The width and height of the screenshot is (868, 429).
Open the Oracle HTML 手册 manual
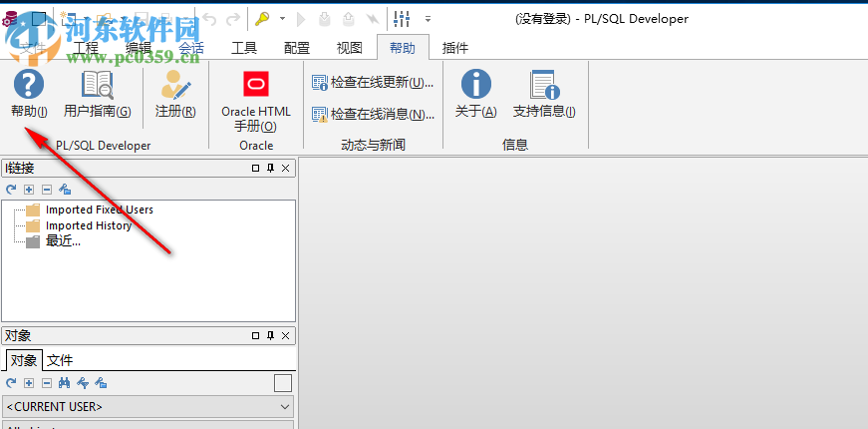coord(256,102)
